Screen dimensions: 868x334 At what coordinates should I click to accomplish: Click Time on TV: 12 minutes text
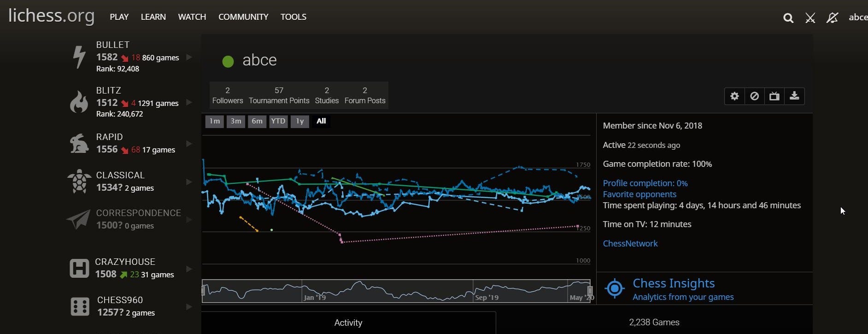pos(647,224)
